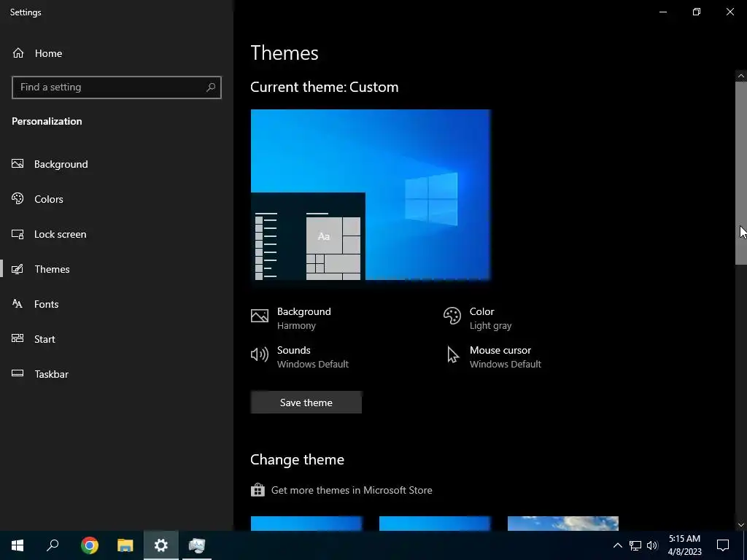Go to Settings Home
Viewport: 747px width, 560px height.
(x=37, y=53)
